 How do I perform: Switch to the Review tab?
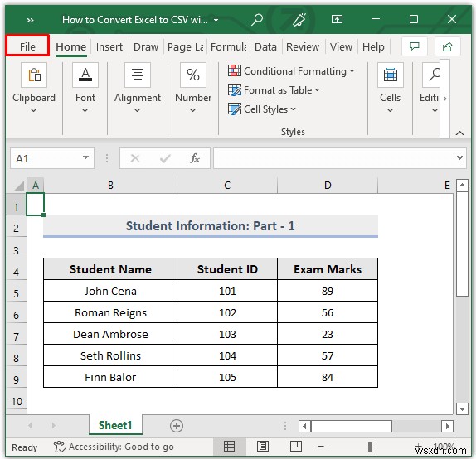303,46
